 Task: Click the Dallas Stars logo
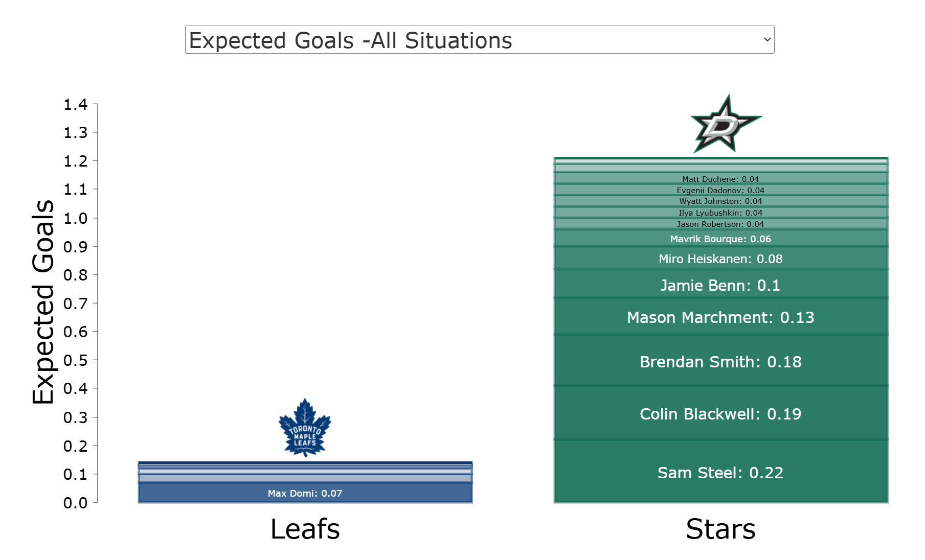725,124
